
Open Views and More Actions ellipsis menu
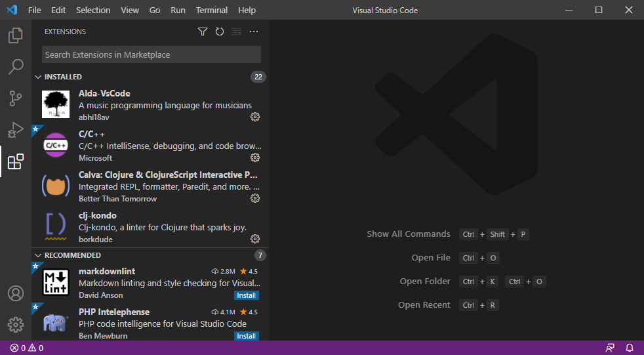pos(254,31)
